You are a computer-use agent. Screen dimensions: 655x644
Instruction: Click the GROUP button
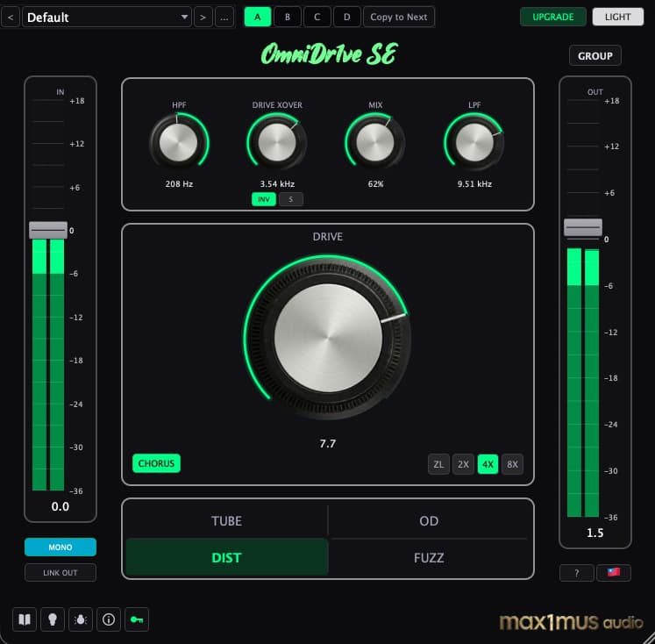click(595, 55)
